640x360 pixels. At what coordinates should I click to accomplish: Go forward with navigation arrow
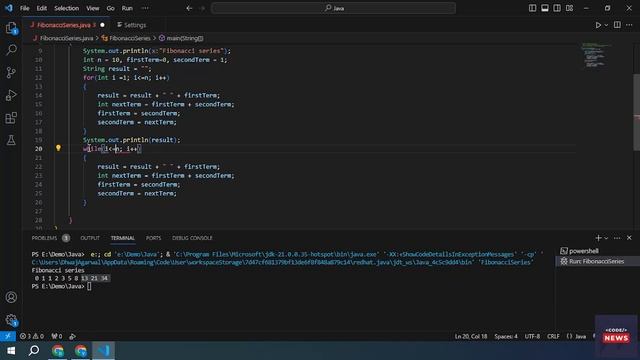pyautogui.click(x=202, y=8)
